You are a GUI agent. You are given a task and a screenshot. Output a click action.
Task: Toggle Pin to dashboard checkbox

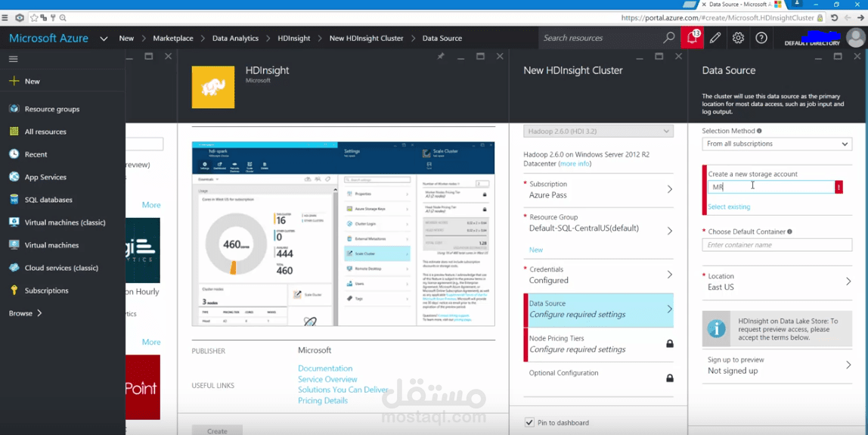(x=530, y=422)
